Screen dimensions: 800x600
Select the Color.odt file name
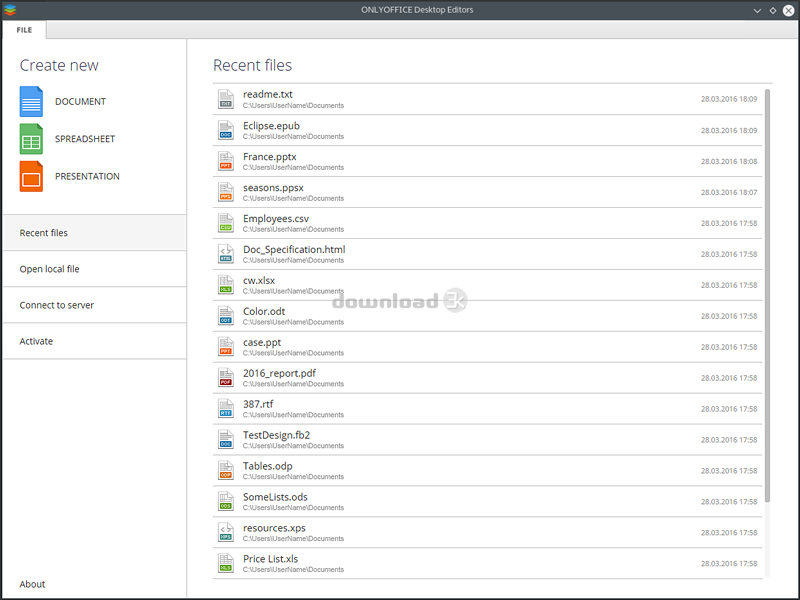click(264, 311)
